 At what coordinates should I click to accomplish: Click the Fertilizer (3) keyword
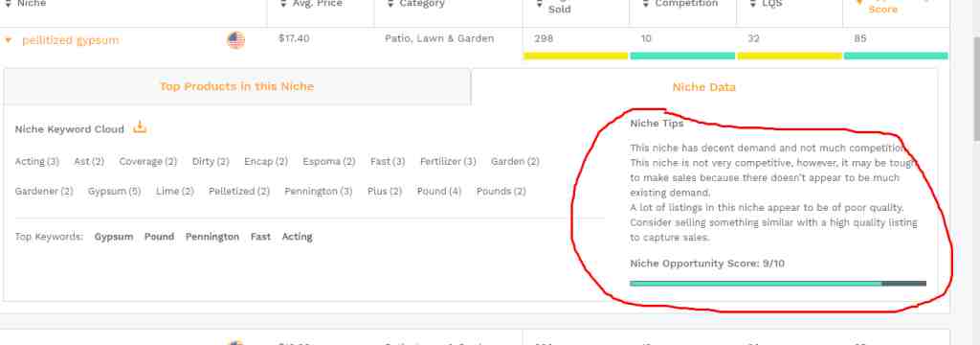pyautogui.click(x=448, y=162)
